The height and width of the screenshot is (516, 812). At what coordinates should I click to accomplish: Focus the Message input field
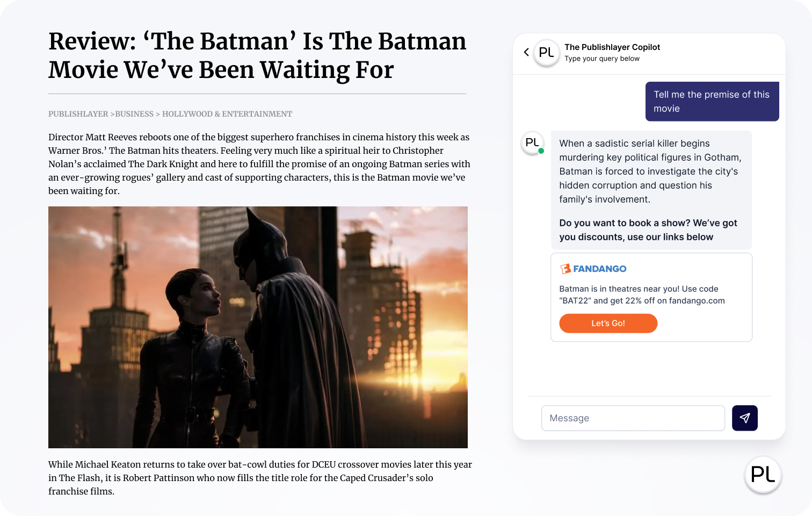tap(633, 418)
